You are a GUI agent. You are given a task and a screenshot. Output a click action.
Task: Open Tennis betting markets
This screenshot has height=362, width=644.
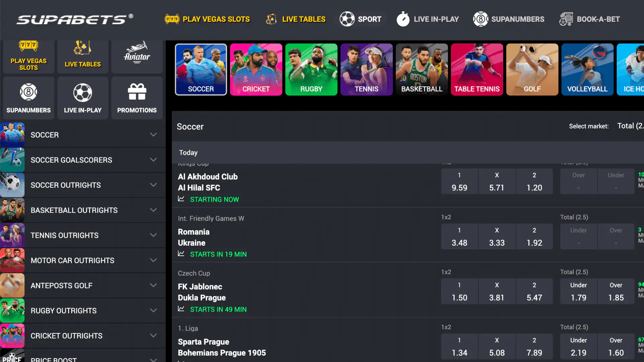(x=366, y=69)
